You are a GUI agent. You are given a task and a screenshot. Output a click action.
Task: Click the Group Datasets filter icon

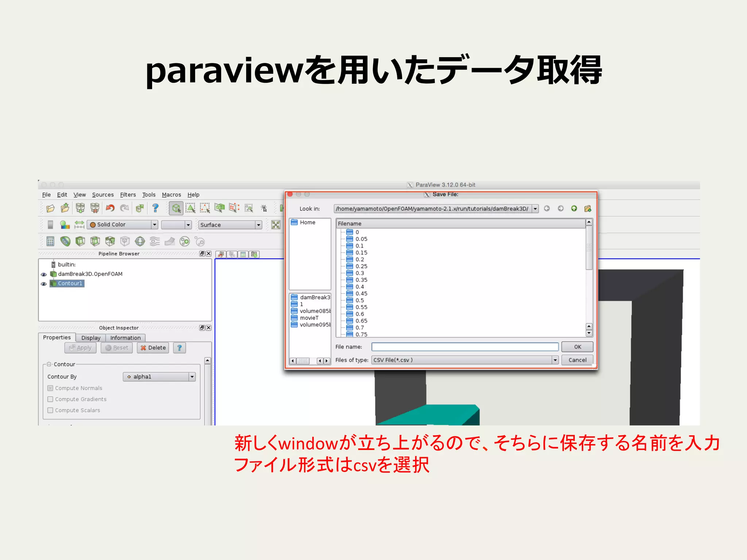point(185,241)
